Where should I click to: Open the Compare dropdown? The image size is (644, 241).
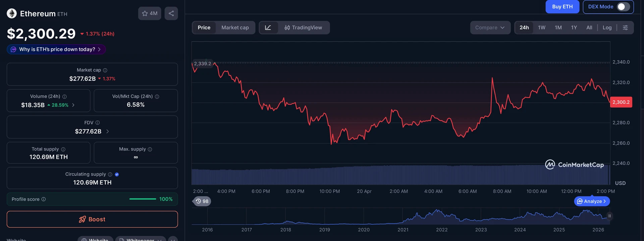tap(490, 27)
